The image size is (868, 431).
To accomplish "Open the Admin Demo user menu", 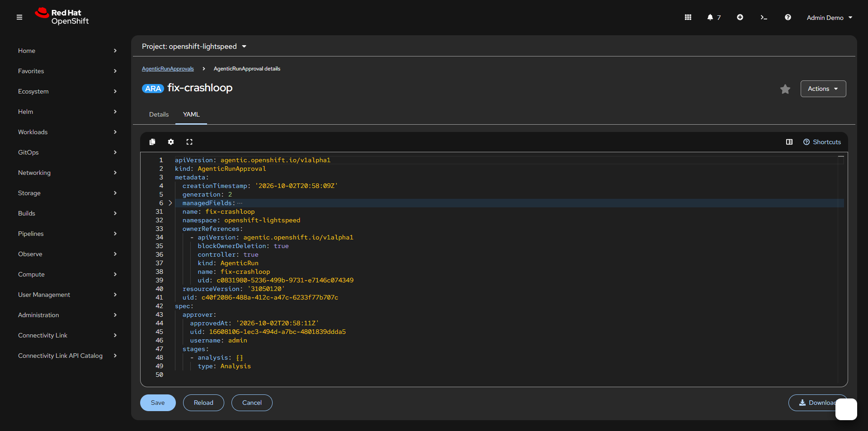I will (x=830, y=18).
